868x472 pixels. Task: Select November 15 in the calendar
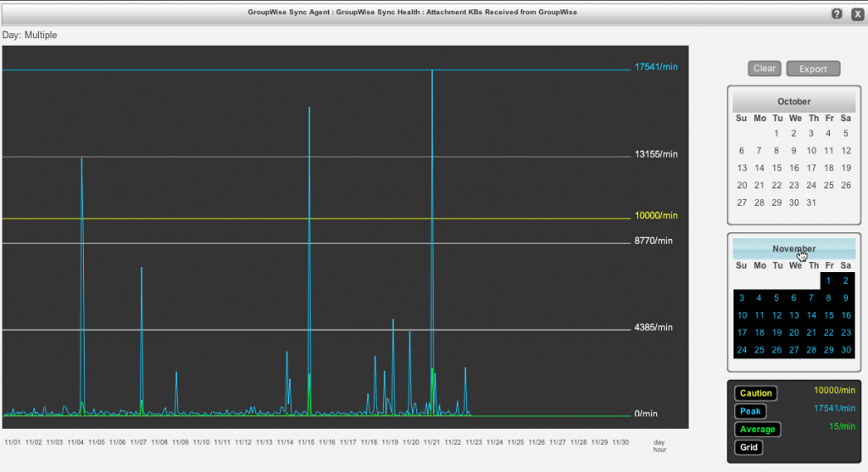828,315
